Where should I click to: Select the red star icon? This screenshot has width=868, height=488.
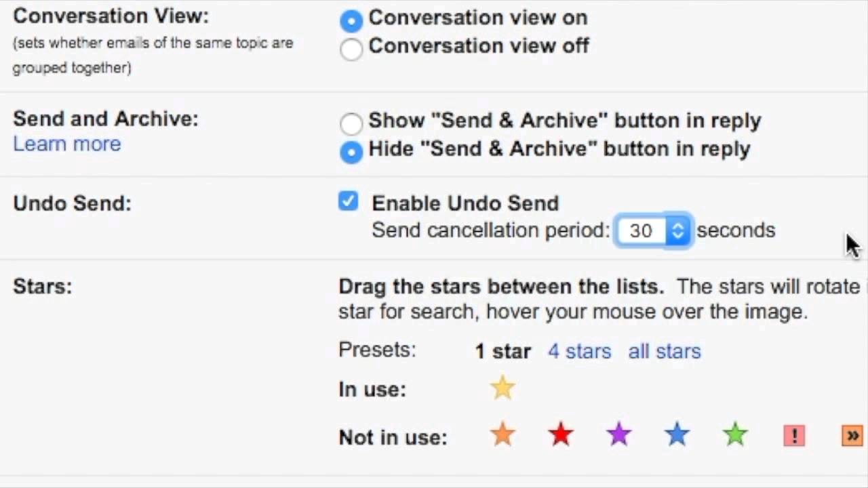[x=561, y=435]
